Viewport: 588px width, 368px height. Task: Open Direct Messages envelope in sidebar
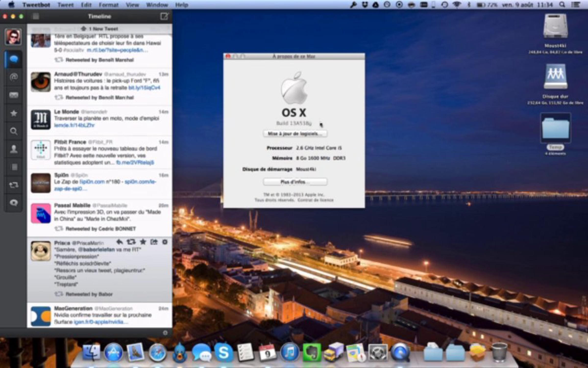(x=14, y=95)
